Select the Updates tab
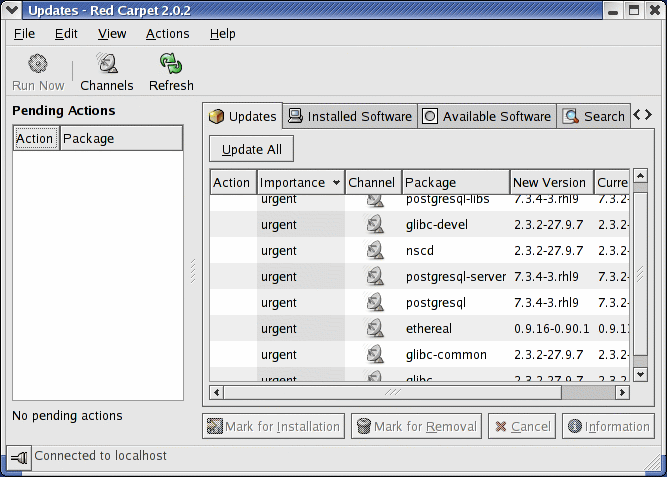This screenshot has width=667, height=477. click(242, 116)
